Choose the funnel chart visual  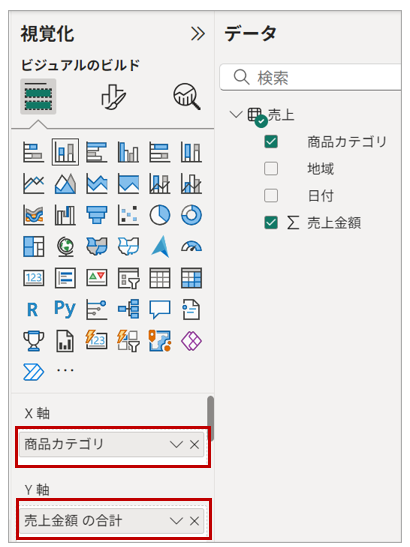point(97,215)
